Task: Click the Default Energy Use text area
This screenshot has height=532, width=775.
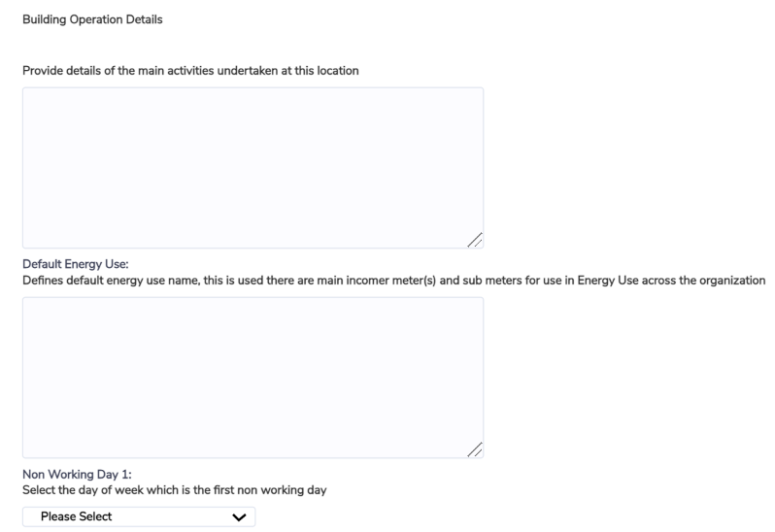Action: point(253,378)
